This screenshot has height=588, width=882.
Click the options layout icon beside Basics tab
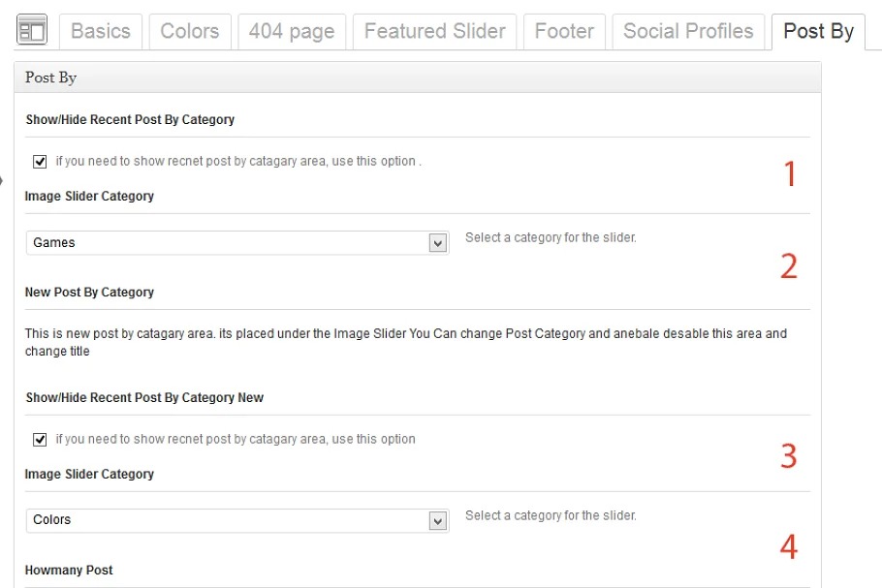pos(32,31)
